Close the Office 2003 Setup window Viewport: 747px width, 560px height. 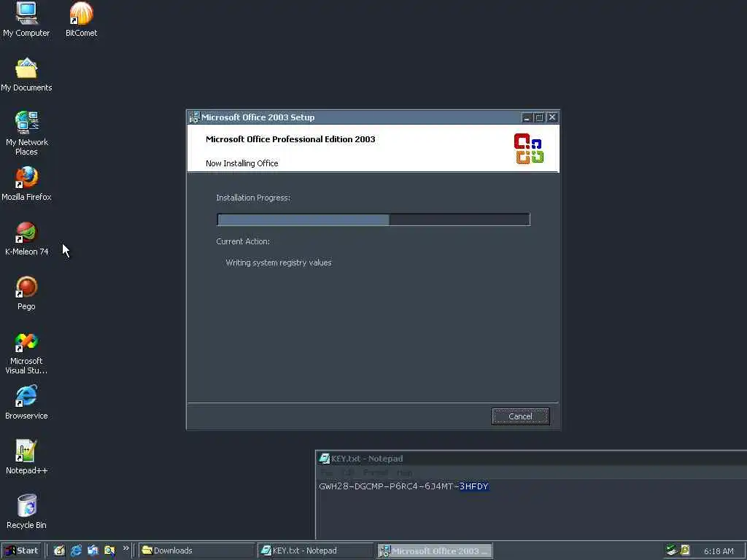[551, 117]
